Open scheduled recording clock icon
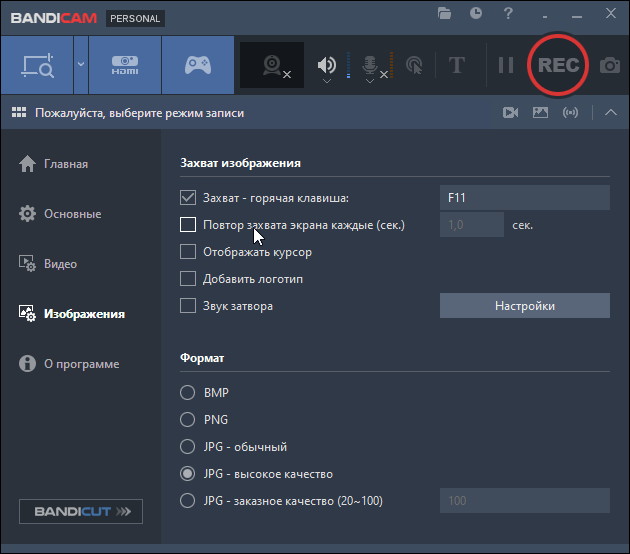 (476, 13)
